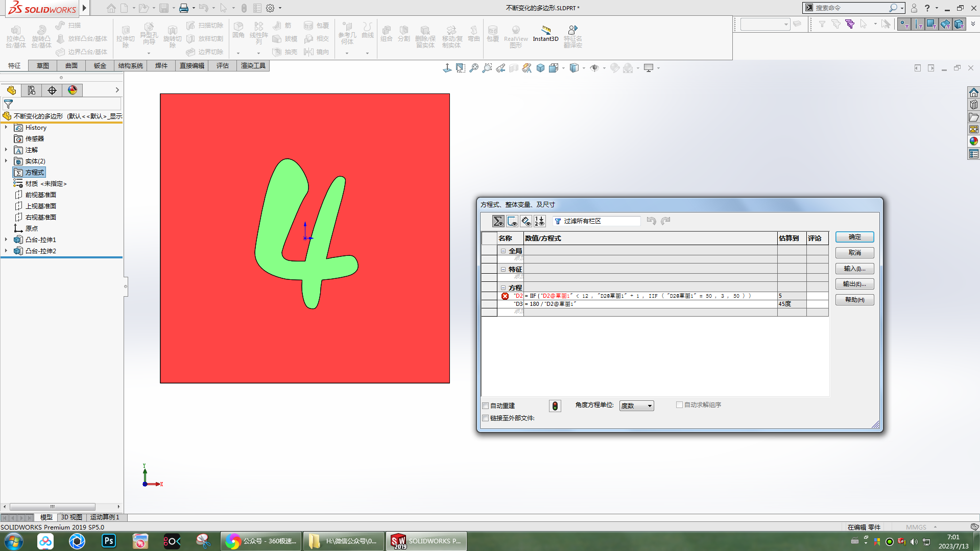Toggle the filter edges button

point(918,24)
